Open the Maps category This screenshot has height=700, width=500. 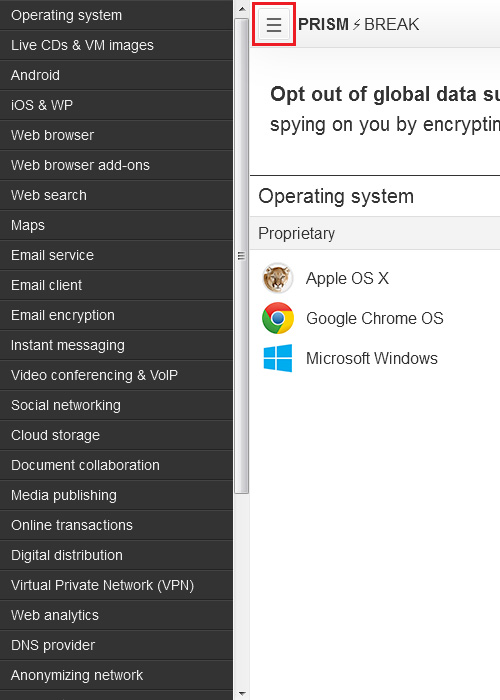pos(116,225)
